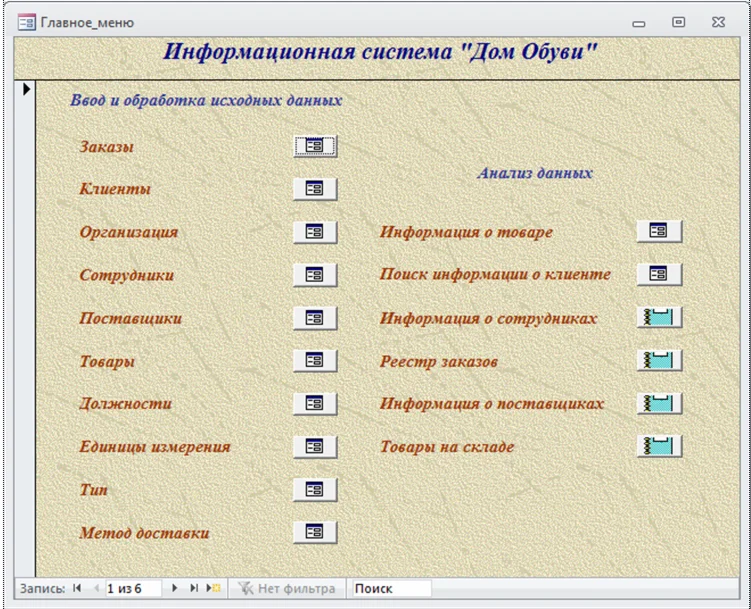The image size is (751, 609).
Task: Launch Поиск информации о клиенте button
Action: tap(658, 275)
